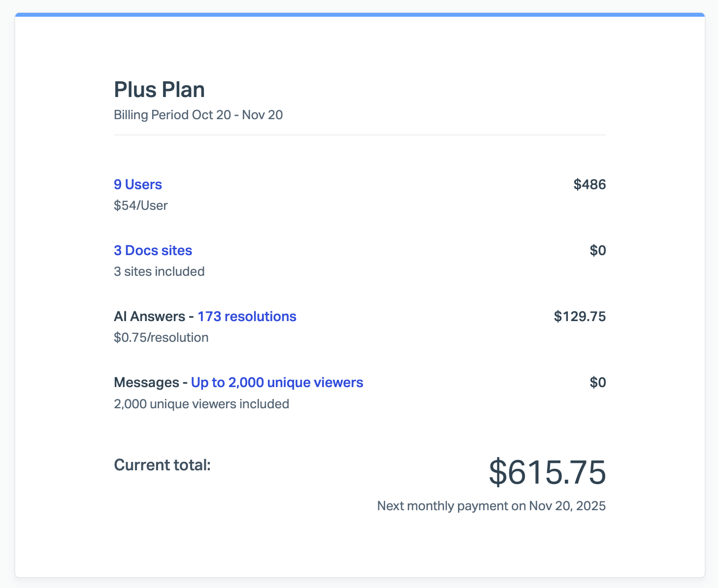Click the AI Answers label
Screen dimensions: 718x588
coord(149,317)
